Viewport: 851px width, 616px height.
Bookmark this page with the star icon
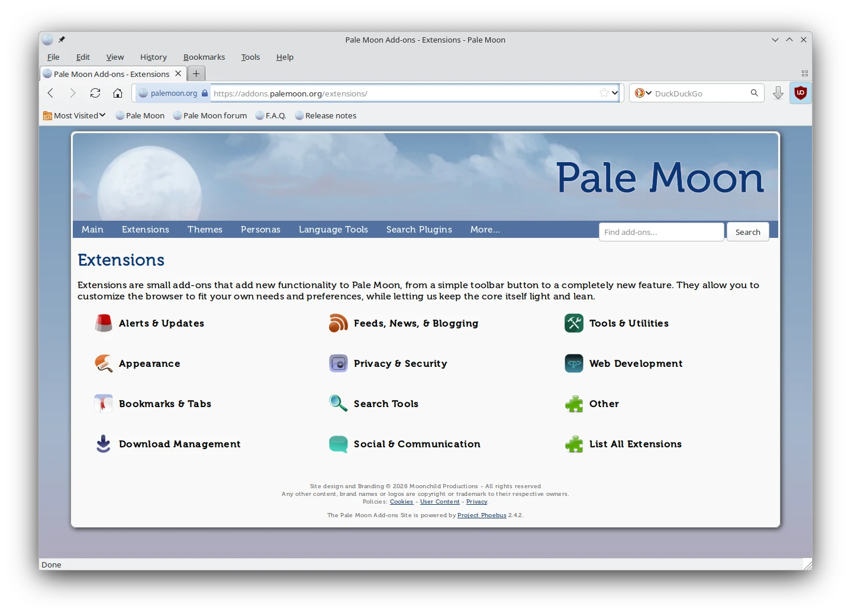point(604,93)
